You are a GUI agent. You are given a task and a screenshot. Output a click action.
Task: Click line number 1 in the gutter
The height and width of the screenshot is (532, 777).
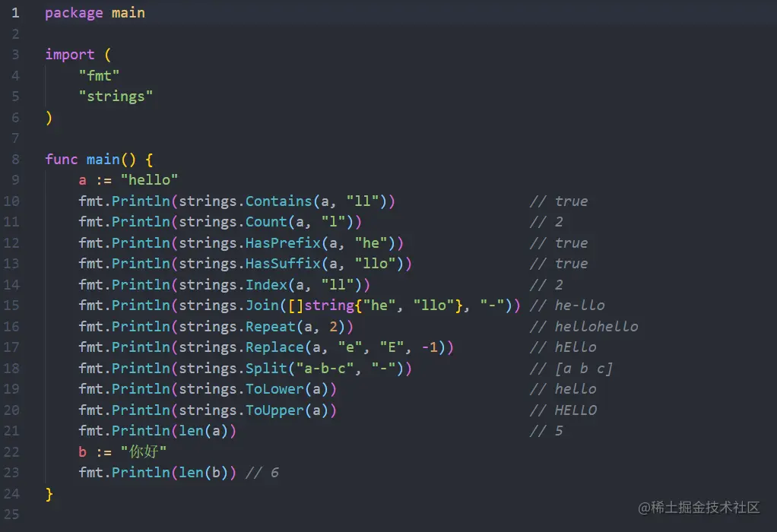click(x=15, y=13)
